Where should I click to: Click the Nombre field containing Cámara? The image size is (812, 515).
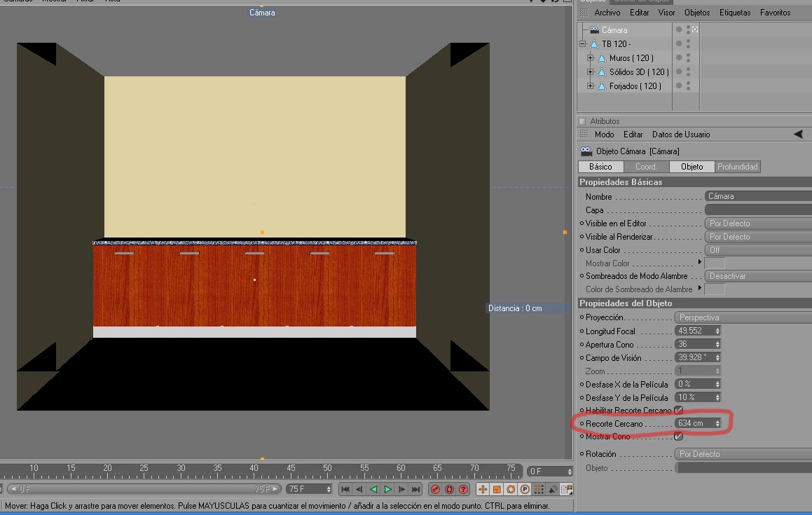[758, 196]
